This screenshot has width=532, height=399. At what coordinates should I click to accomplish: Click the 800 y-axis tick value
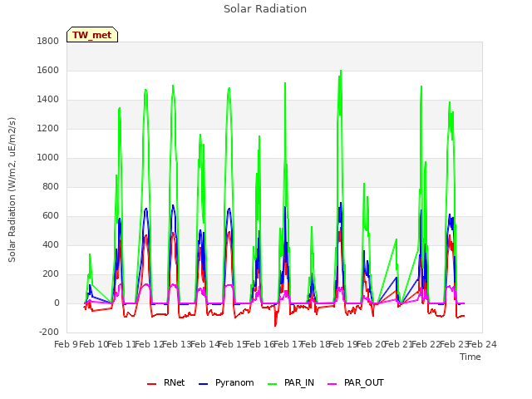(51, 186)
